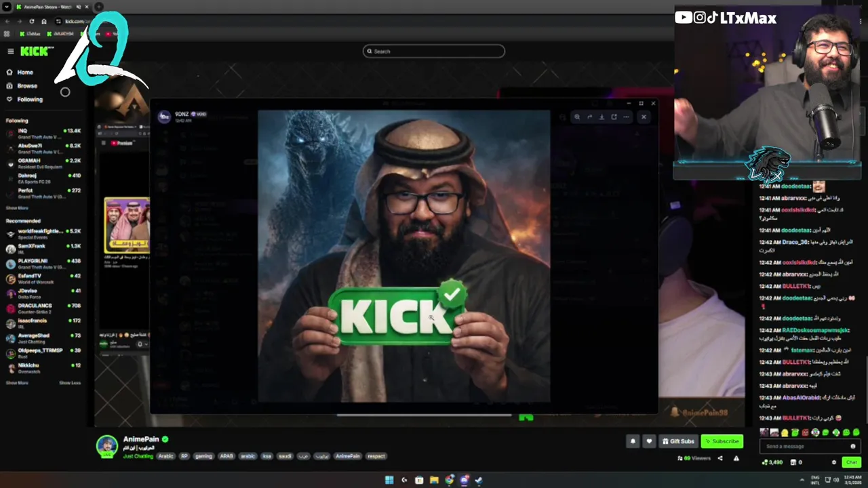Open Steam from the taskbar

click(479, 480)
